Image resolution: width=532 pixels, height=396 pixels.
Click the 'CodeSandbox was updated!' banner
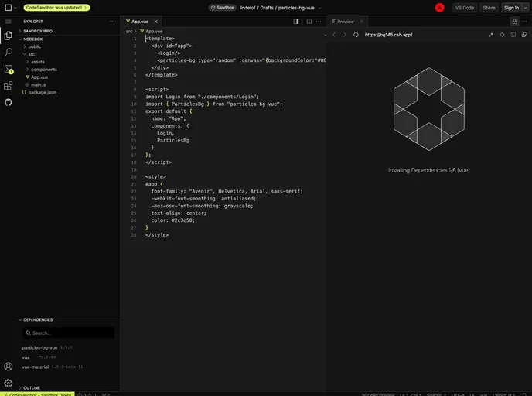pyautogui.click(x=56, y=8)
